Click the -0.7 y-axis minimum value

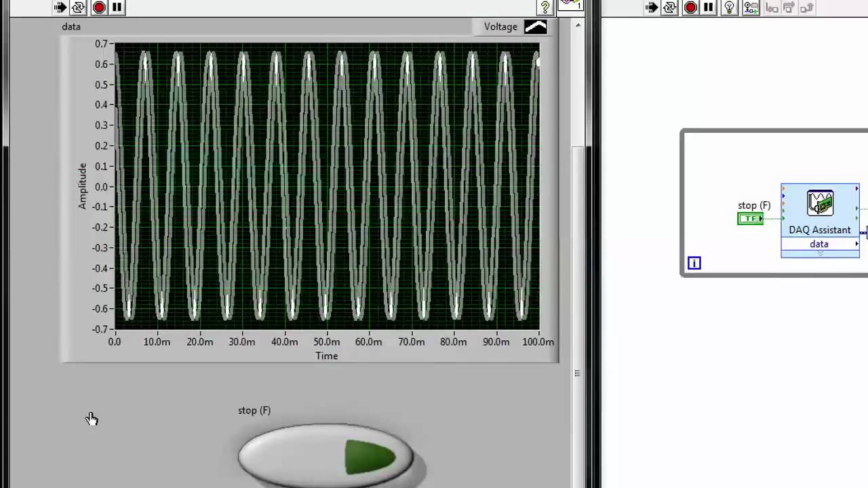pos(100,329)
